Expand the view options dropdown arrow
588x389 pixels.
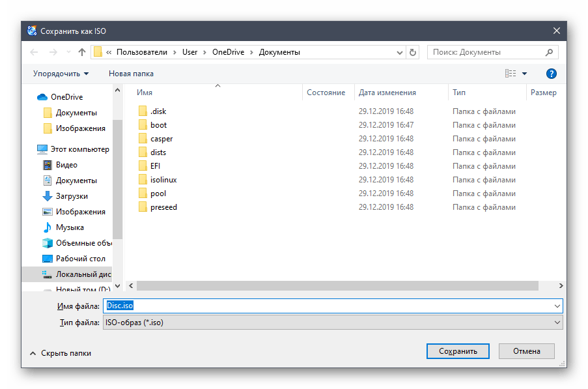point(525,74)
